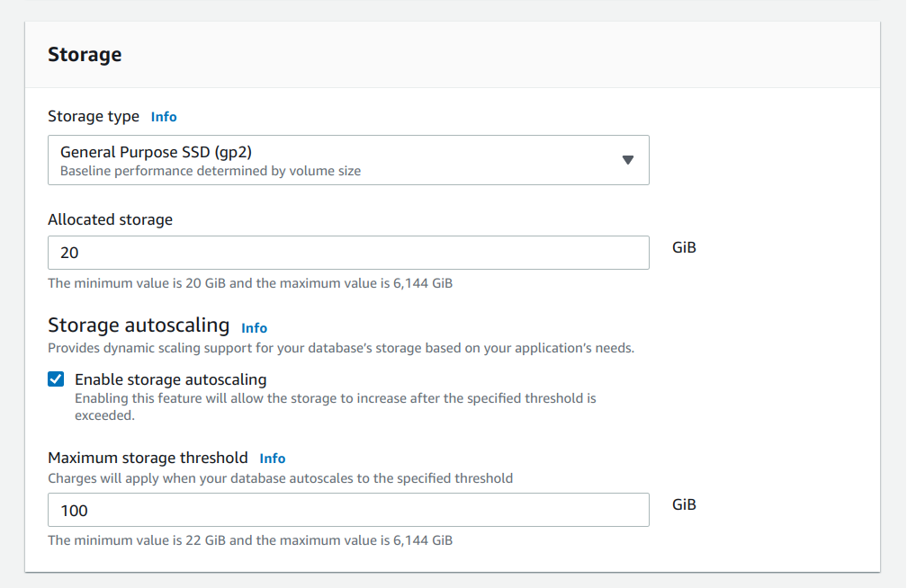907x588 pixels.
Task: Click the Storage autoscaling subheading
Action: 139,325
